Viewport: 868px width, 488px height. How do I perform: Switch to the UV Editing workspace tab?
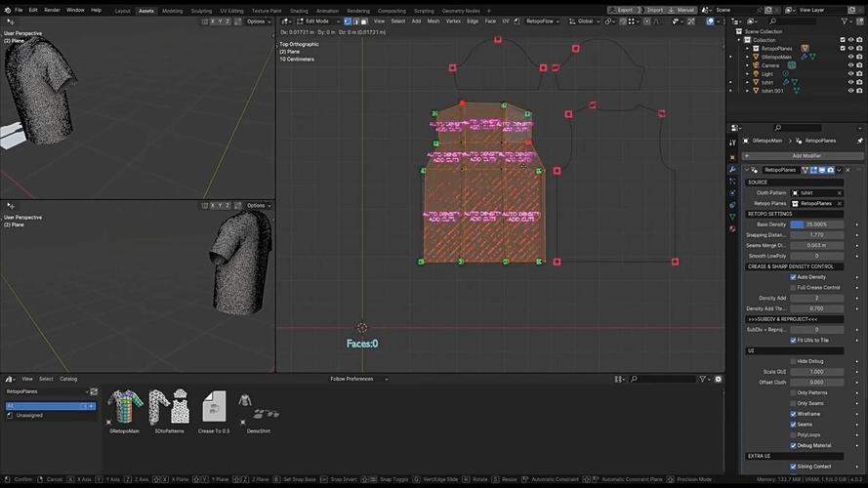click(x=231, y=11)
